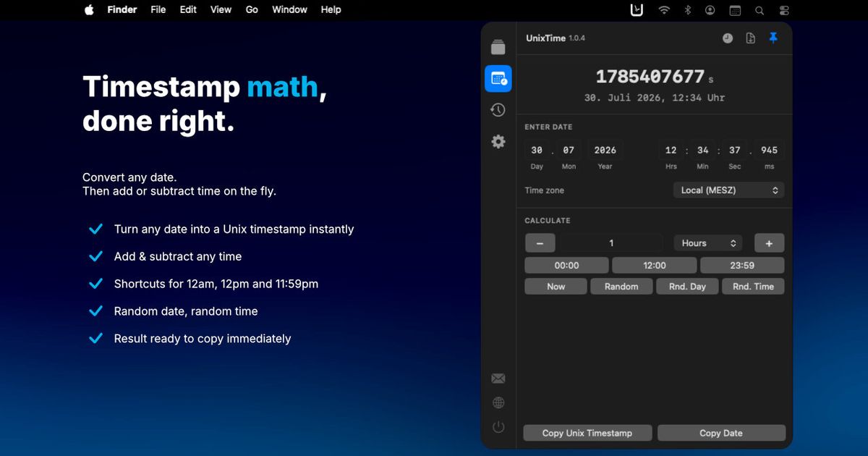Click the envelope contact icon
The width and height of the screenshot is (868, 456).
click(498, 379)
